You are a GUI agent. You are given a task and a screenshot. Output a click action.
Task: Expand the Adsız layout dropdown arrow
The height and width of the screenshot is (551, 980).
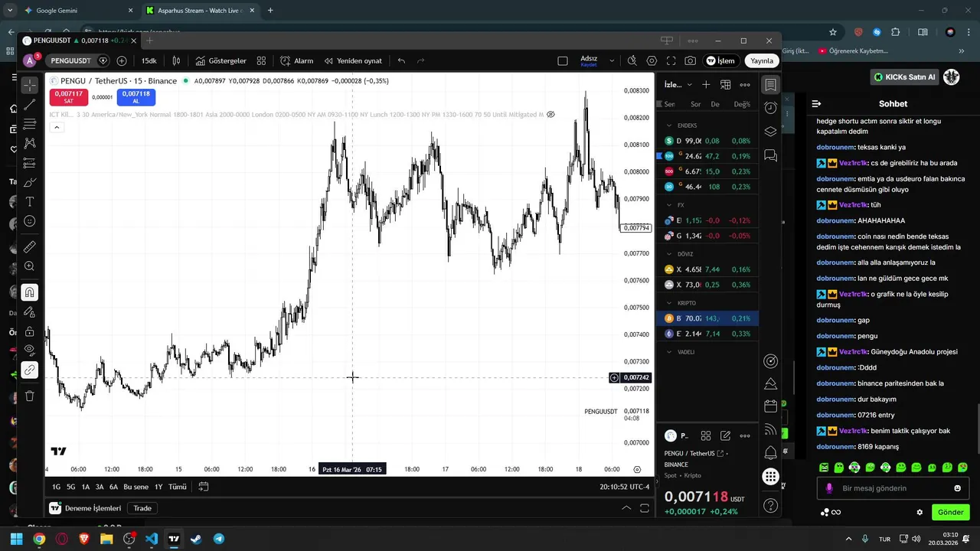point(612,60)
